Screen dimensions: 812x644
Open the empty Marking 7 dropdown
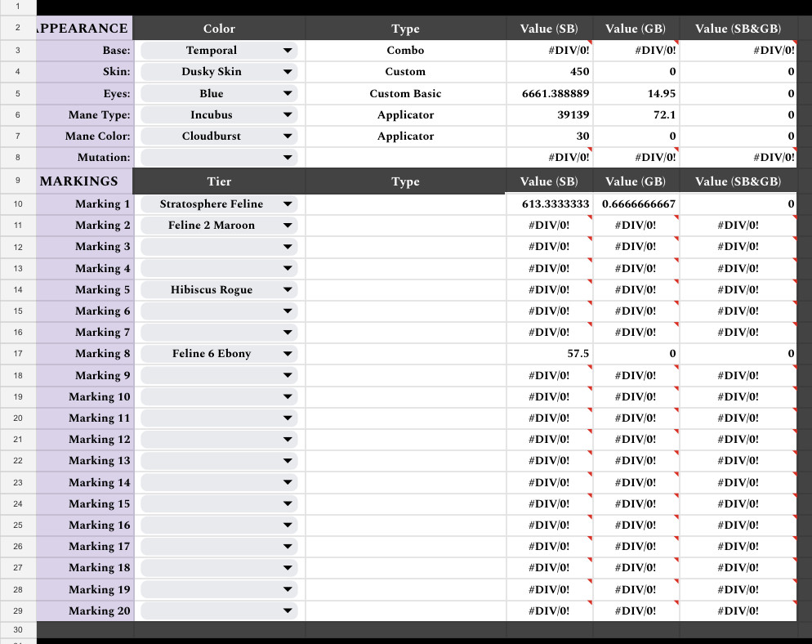click(x=219, y=332)
